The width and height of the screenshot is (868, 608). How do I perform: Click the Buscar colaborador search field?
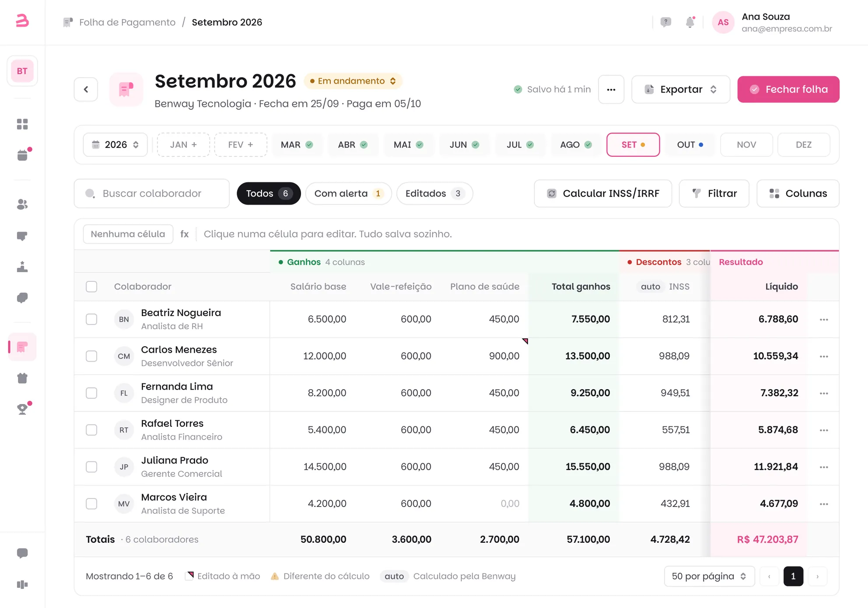152,193
